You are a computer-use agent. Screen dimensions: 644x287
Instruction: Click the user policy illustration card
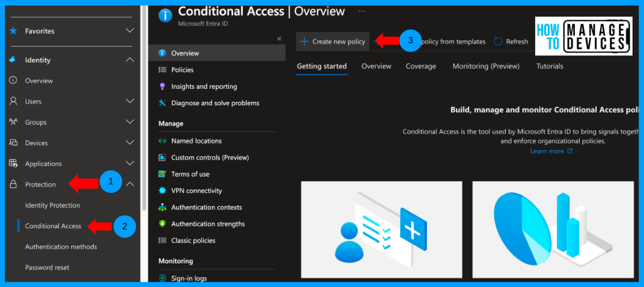381,229
